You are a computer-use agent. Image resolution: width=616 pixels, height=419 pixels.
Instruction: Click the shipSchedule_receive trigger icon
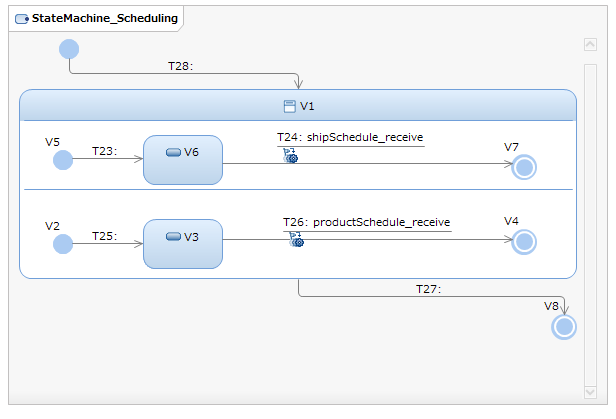coord(290,155)
